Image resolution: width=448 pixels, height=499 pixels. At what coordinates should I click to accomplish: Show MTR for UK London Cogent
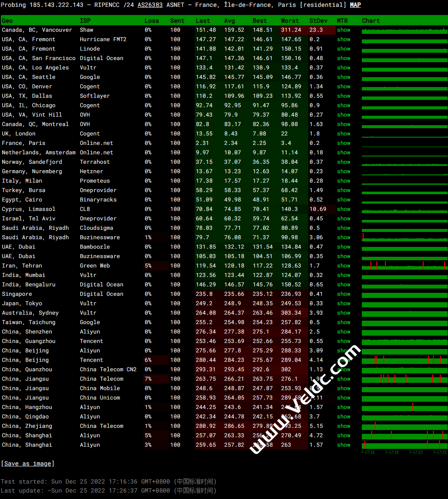click(x=344, y=134)
